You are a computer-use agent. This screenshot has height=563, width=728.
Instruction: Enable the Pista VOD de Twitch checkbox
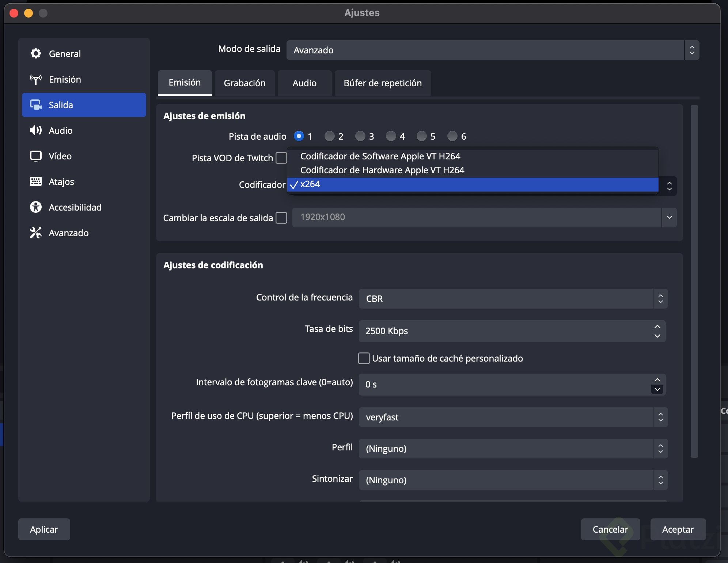pos(281,158)
